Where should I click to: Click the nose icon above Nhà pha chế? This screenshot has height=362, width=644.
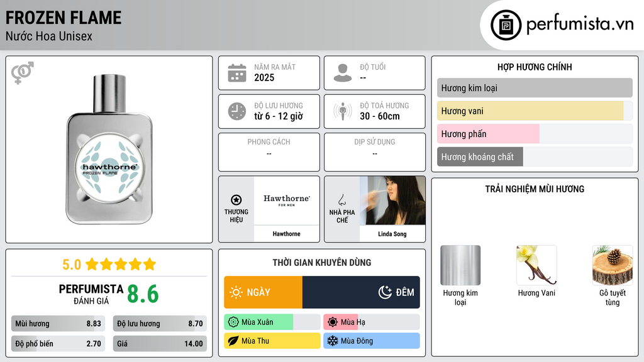point(341,200)
